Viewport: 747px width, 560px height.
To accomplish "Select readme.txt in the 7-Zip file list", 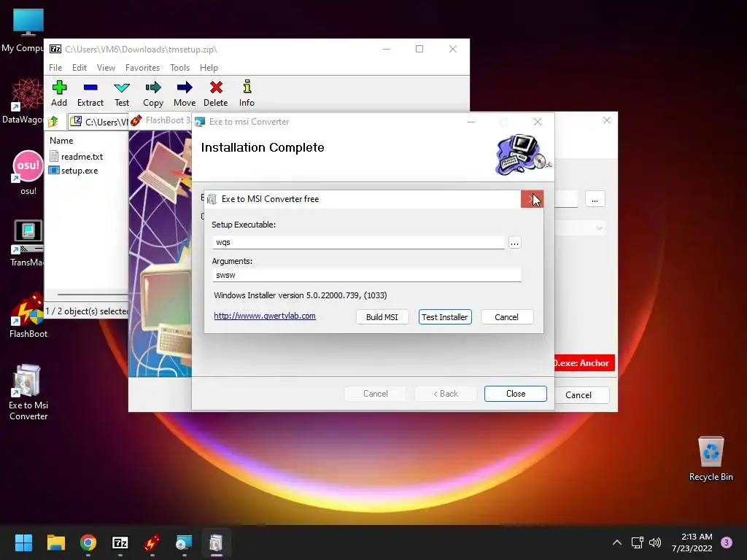I will pos(76,156).
